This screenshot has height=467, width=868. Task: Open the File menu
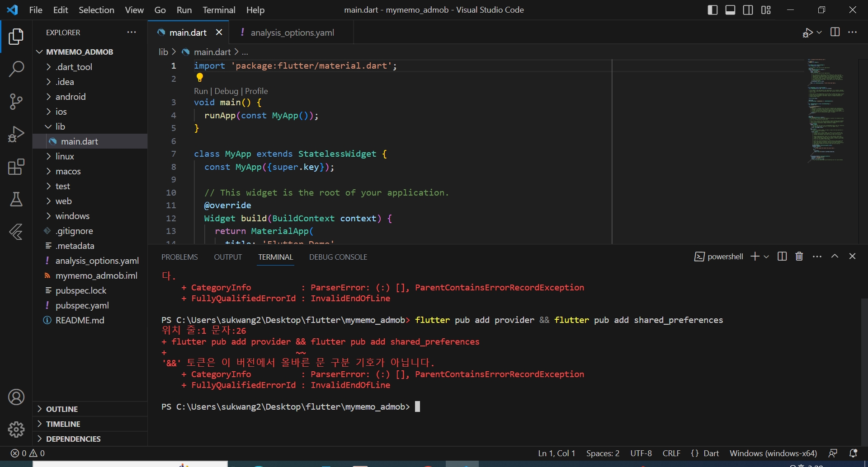click(36, 10)
